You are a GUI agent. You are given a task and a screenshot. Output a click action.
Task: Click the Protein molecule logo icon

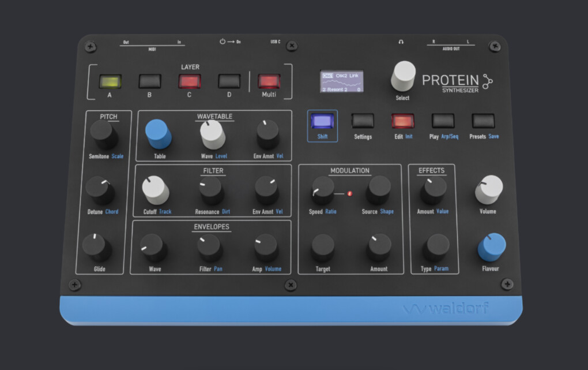coord(488,81)
